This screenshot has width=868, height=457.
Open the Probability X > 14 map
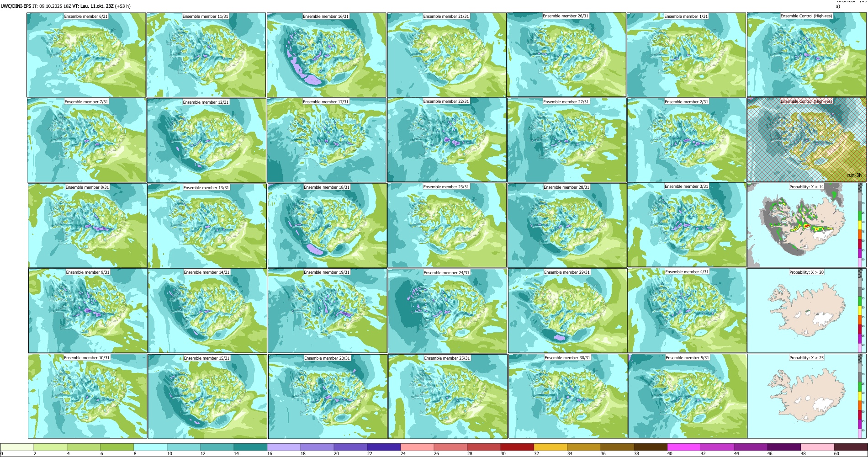(807, 225)
